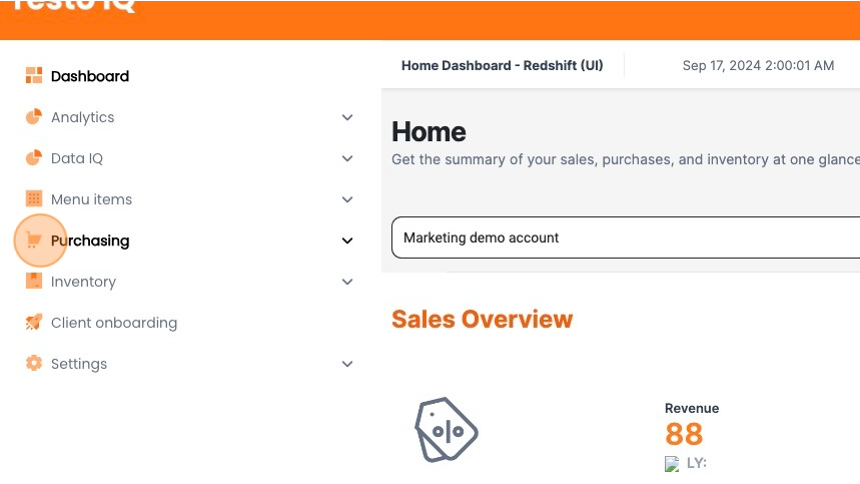Expand the Settings chevron
Image resolution: width=860 pixels, height=484 pixels.
click(x=347, y=364)
